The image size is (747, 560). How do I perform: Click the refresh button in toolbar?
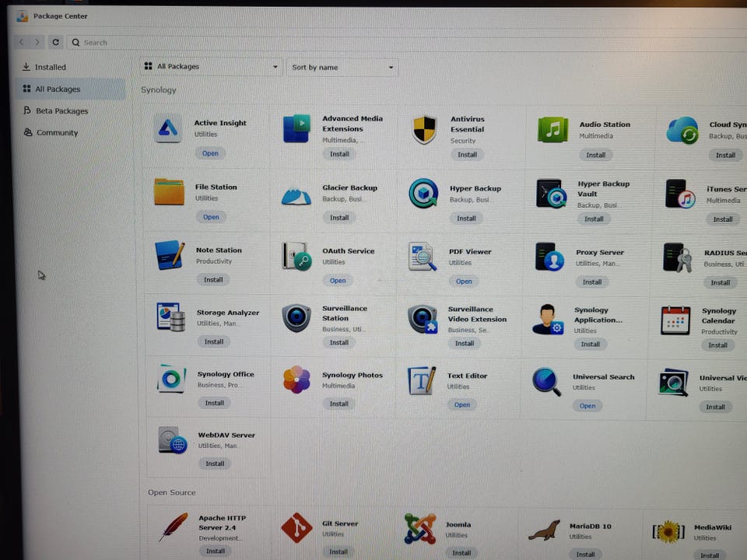pyautogui.click(x=56, y=42)
